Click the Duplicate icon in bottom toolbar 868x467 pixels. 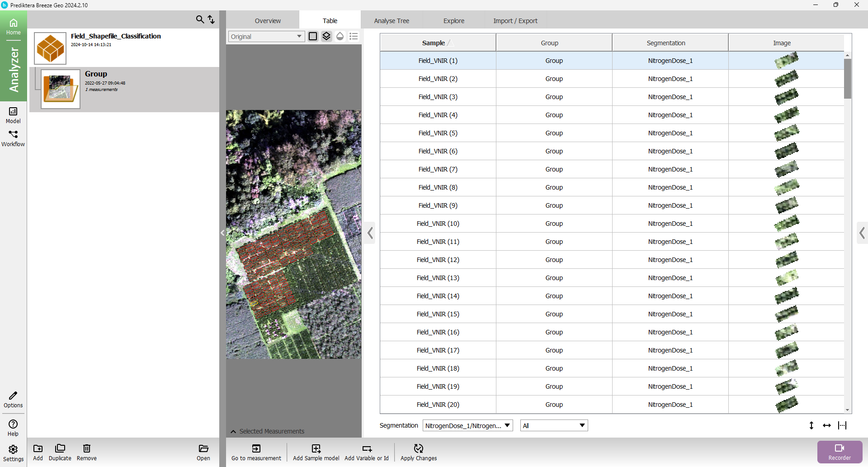(x=60, y=448)
